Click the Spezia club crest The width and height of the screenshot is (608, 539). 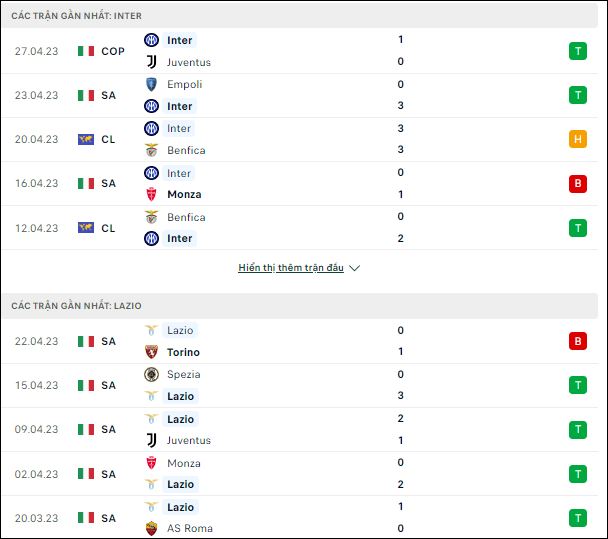coord(151,374)
